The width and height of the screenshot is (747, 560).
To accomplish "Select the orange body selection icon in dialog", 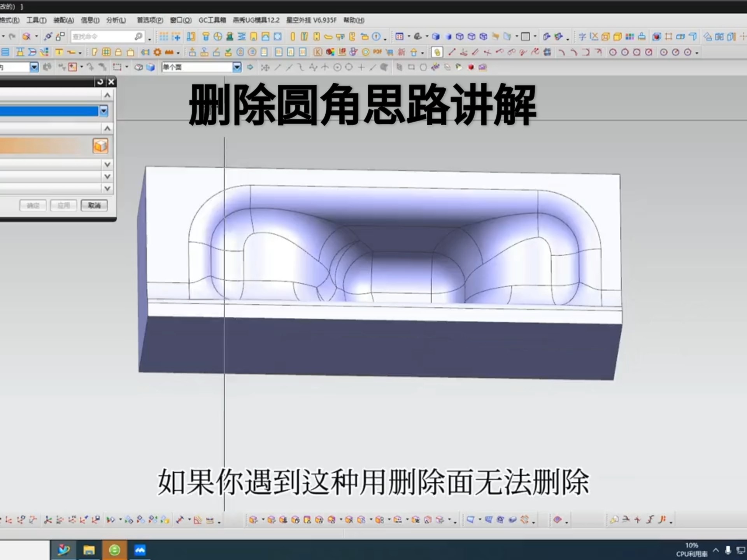I will tap(100, 145).
